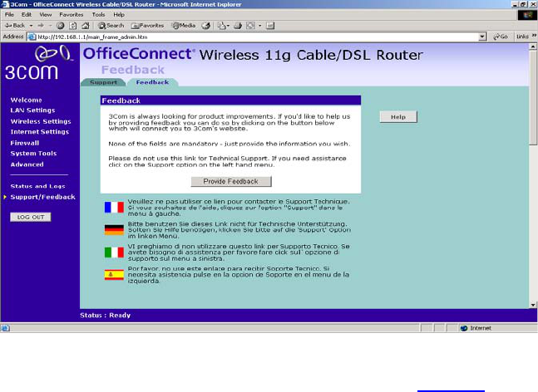
Task: Click the page icon at the status bar left
Action: (5, 328)
